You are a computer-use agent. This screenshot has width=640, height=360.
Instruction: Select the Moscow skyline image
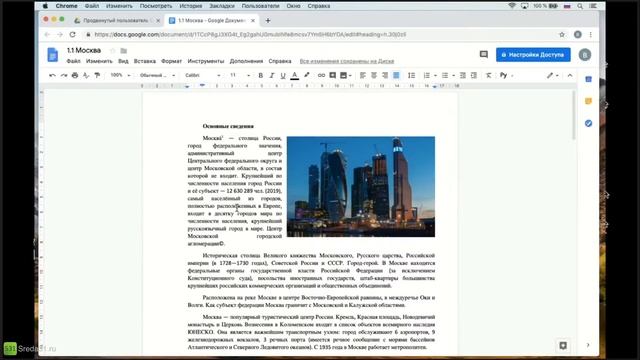361,187
